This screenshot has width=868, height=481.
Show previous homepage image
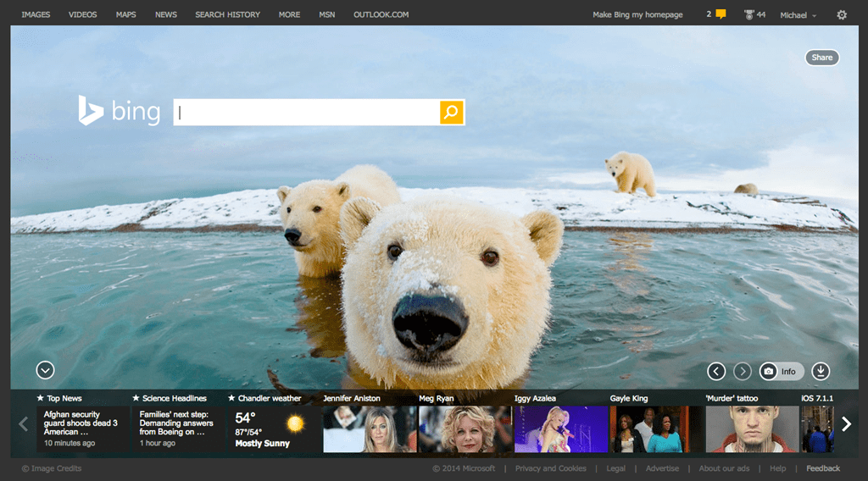(x=716, y=371)
